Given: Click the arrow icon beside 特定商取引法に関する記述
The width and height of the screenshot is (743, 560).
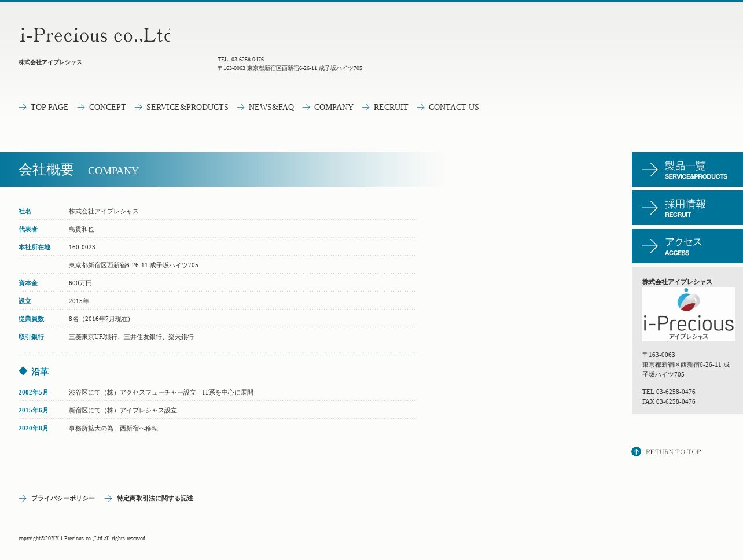Looking at the screenshot, I should (x=108, y=498).
